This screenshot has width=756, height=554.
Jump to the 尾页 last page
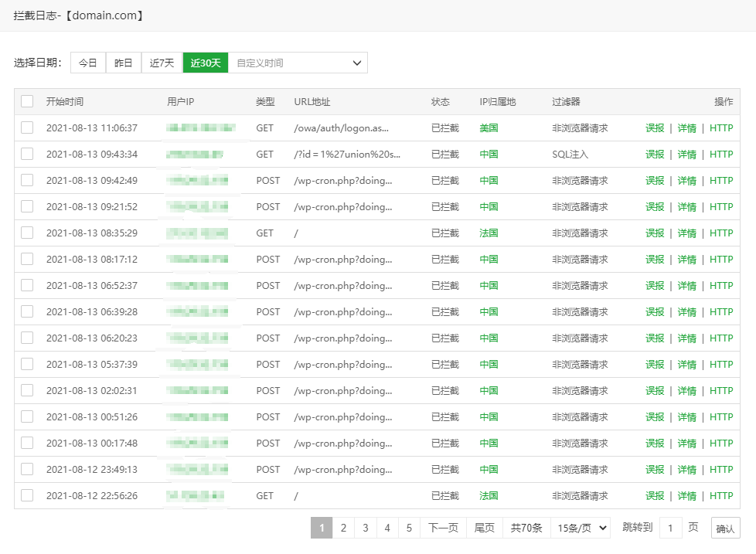coord(484,528)
